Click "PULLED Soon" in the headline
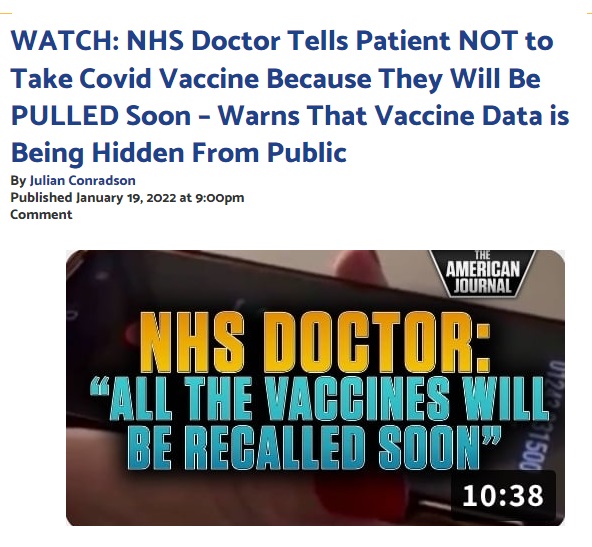Image resolution: width=592 pixels, height=547 pixels. (x=101, y=116)
